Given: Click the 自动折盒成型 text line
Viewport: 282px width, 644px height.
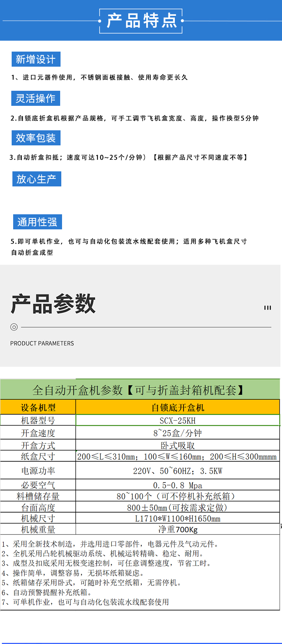Looking at the screenshot, I should (x=32, y=252).
